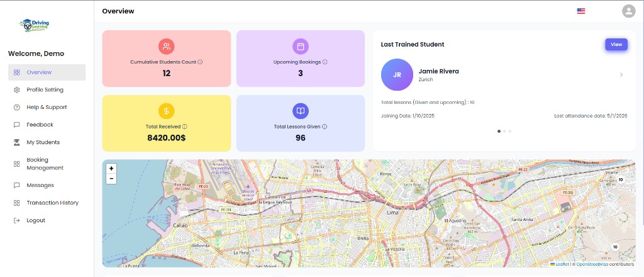Select the first carousel dot indicator
644x277 pixels.
[x=499, y=131]
